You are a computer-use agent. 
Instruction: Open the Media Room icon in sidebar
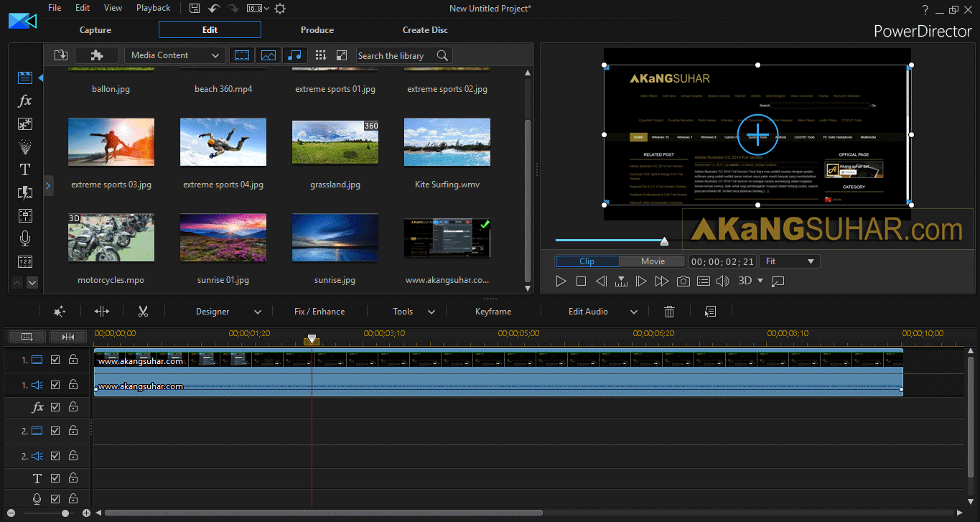[x=25, y=78]
